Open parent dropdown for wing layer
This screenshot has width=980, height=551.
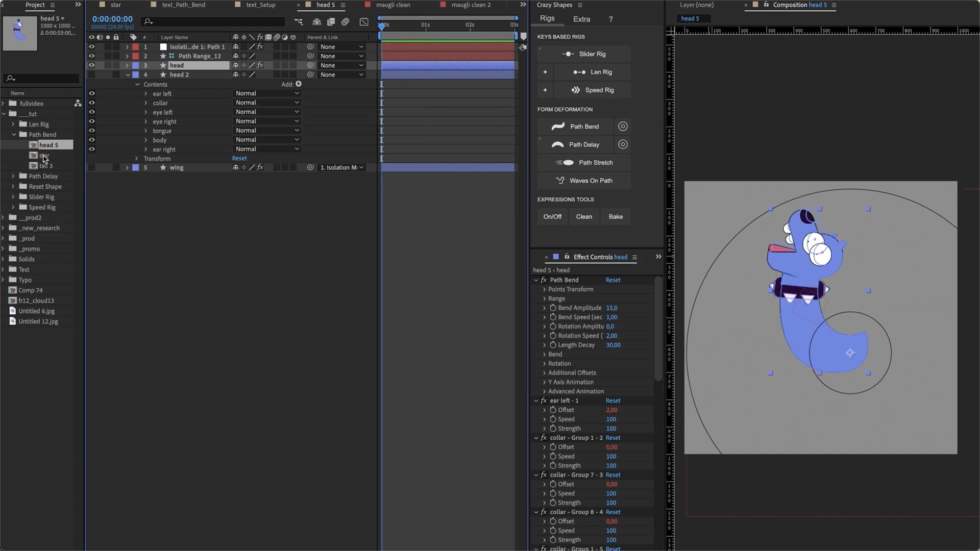pyautogui.click(x=341, y=167)
